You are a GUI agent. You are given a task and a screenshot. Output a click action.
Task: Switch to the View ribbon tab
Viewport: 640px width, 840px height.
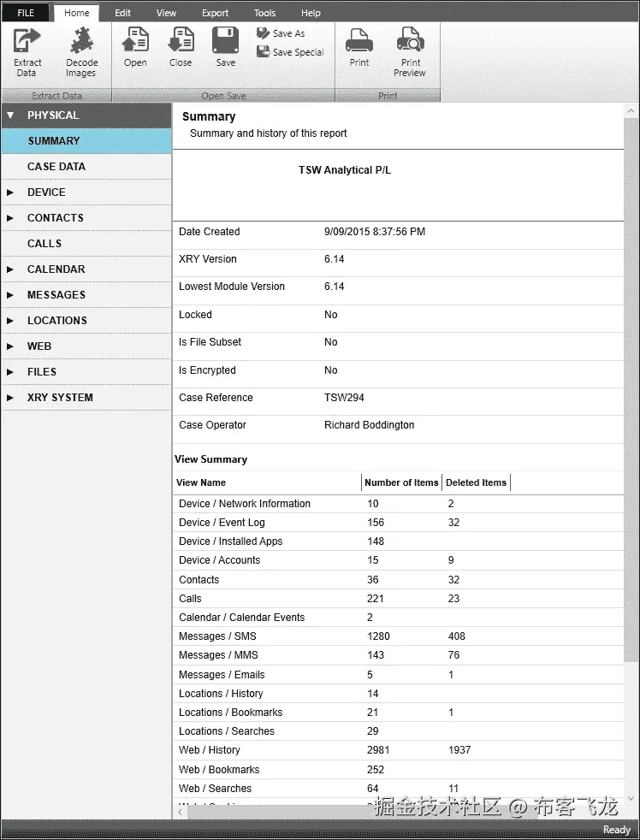[166, 13]
